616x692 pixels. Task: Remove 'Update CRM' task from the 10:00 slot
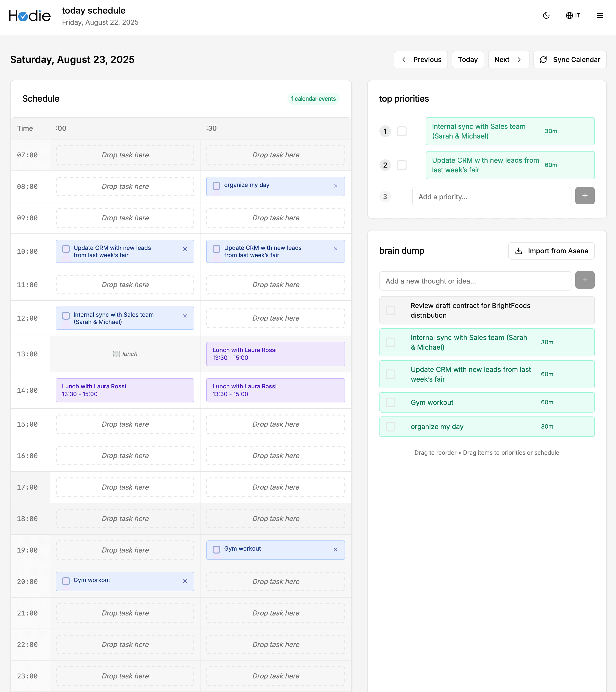pyautogui.click(x=185, y=249)
